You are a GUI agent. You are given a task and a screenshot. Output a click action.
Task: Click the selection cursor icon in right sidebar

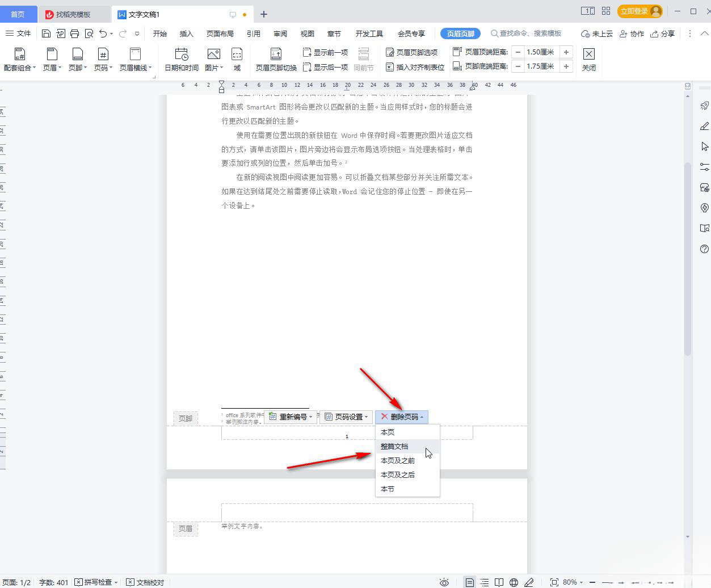(704, 146)
